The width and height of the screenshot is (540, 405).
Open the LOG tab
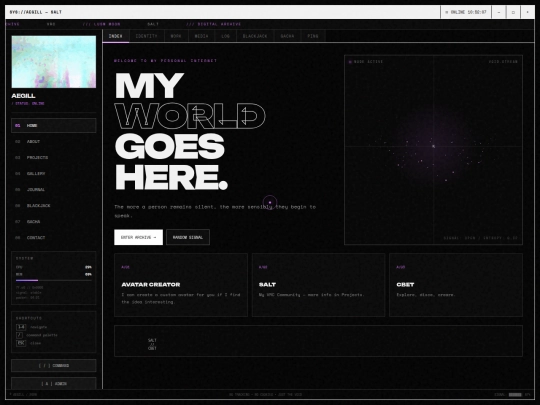tap(226, 36)
